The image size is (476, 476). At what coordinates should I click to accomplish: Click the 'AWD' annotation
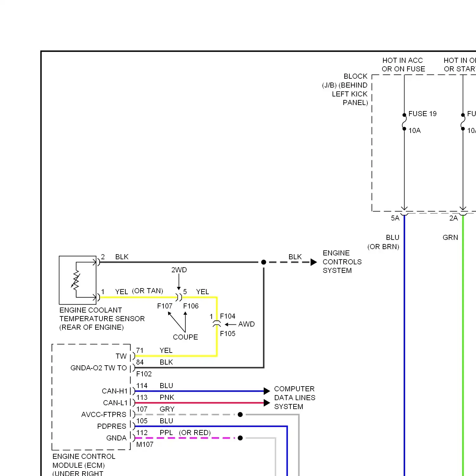click(x=247, y=324)
